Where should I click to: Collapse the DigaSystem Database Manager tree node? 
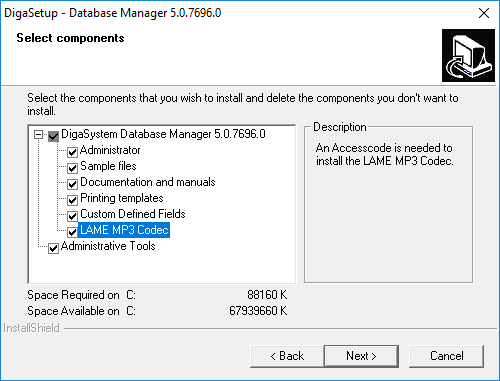[39, 135]
